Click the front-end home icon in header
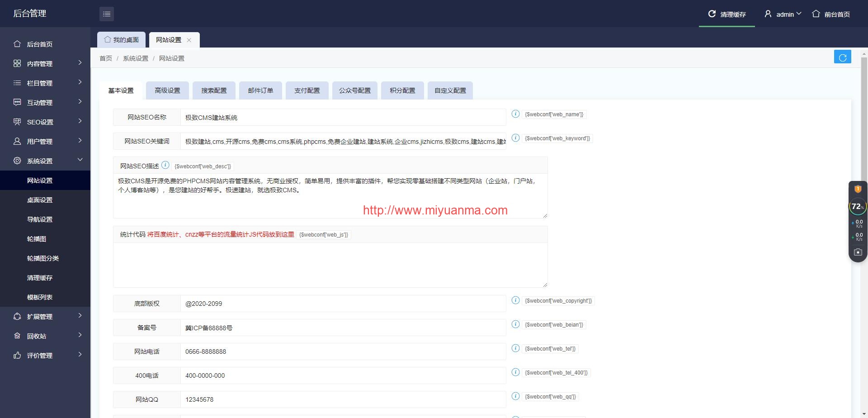The height and width of the screenshot is (418, 868). point(816,14)
